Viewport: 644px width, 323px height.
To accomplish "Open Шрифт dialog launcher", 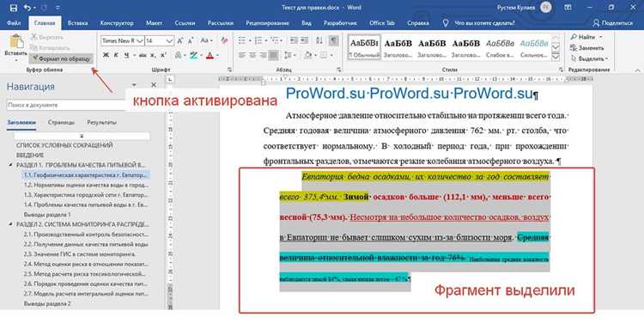I will click(229, 70).
